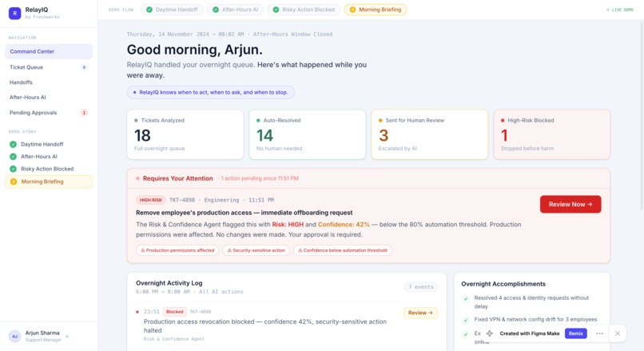Switch to Risky Action Blocked demo flow tab

point(304,10)
